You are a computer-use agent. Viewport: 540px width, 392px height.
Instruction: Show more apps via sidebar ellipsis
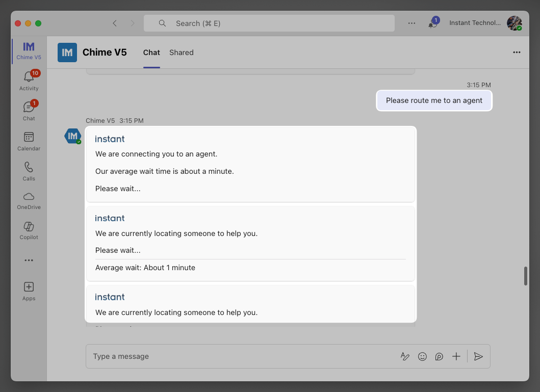click(29, 260)
